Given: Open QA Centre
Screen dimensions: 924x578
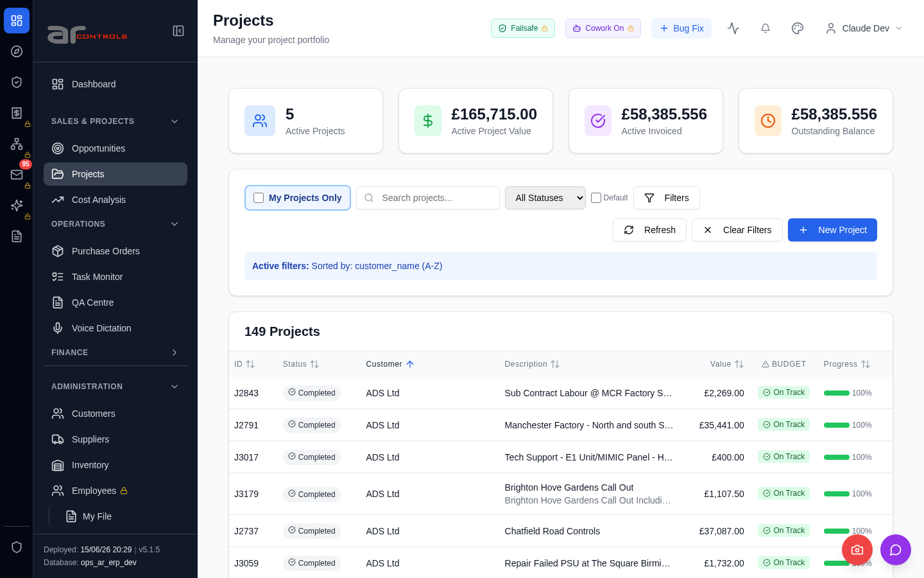Looking at the screenshot, I should (116, 302).
